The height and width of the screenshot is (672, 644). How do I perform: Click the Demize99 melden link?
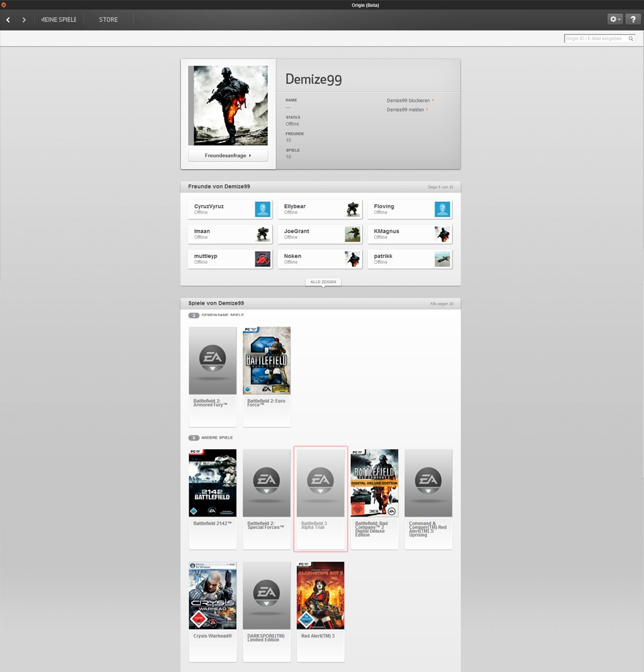point(406,110)
